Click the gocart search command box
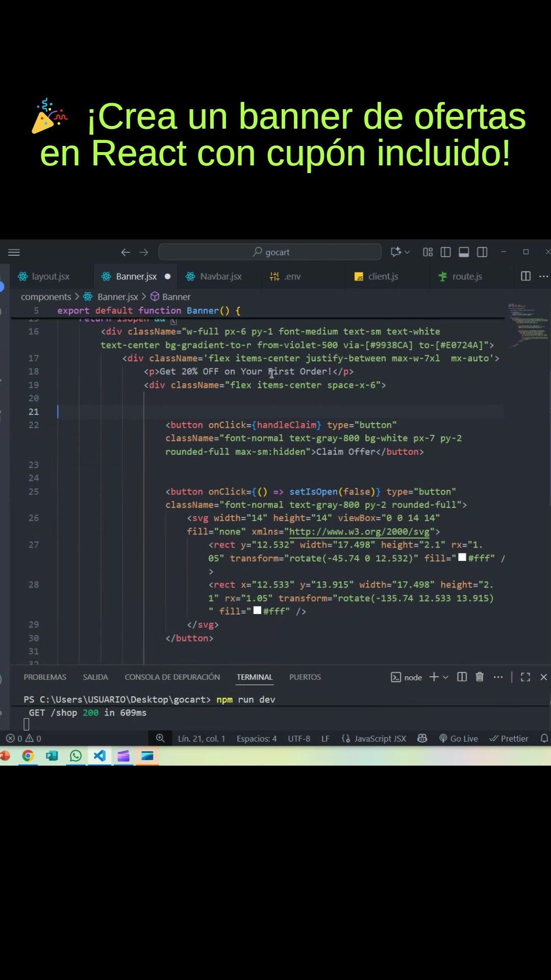 (270, 252)
